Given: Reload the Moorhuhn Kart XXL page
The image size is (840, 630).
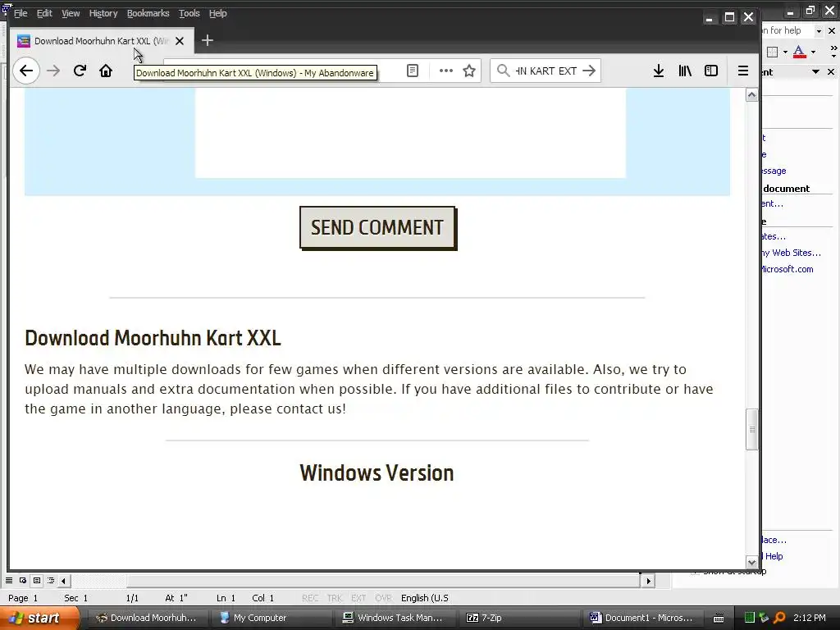Looking at the screenshot, I should pos(80,71).
